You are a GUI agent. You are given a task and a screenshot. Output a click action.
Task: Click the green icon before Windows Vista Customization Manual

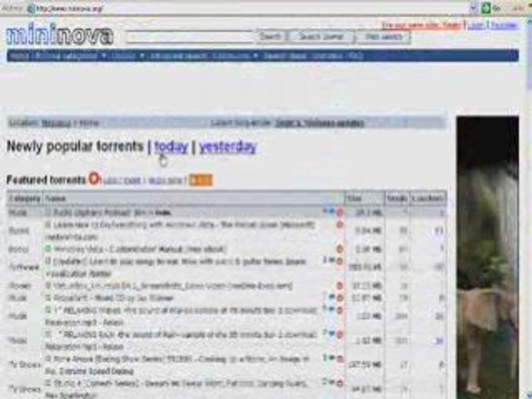pos(48,249)
